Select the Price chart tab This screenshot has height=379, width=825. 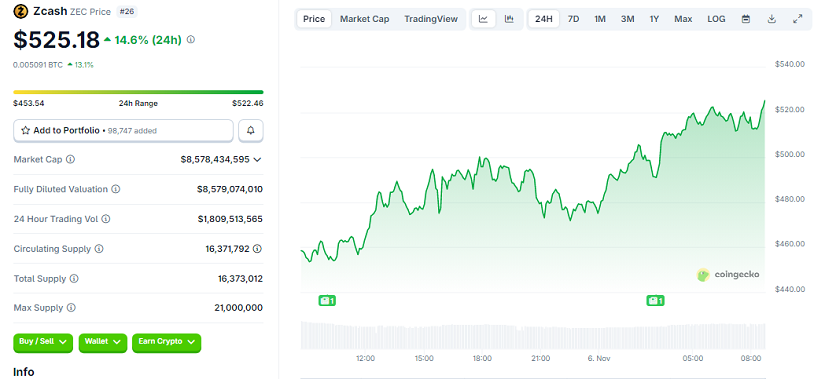point(314,19)
